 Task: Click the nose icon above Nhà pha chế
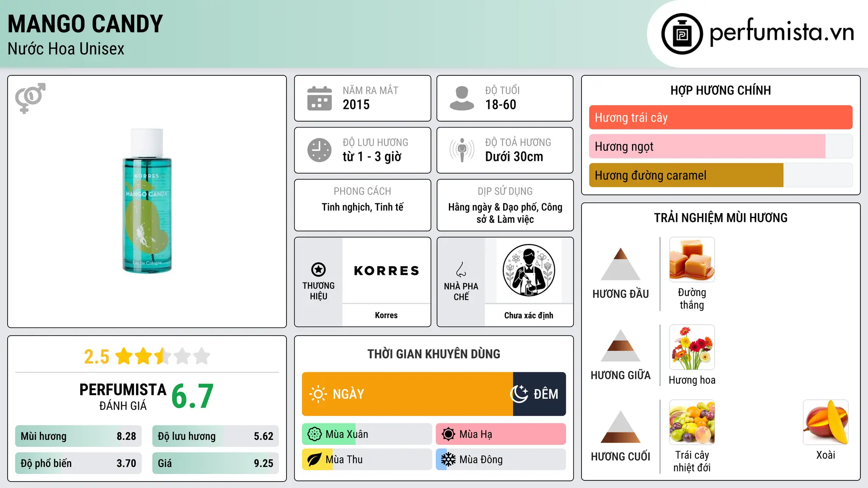click(x=461, y=269)
